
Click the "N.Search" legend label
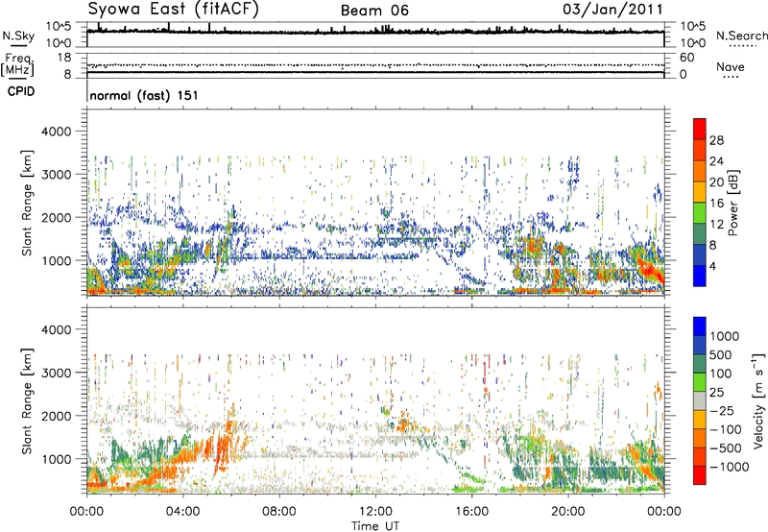pos(741,36)
